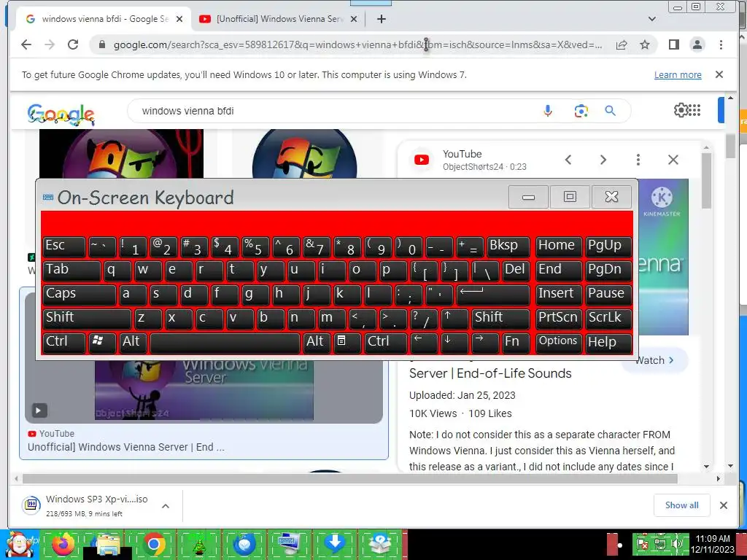This screenshot has width=747, height=560.
Task: Open the Chrome three-dot menu
Action: click(721, 44)
